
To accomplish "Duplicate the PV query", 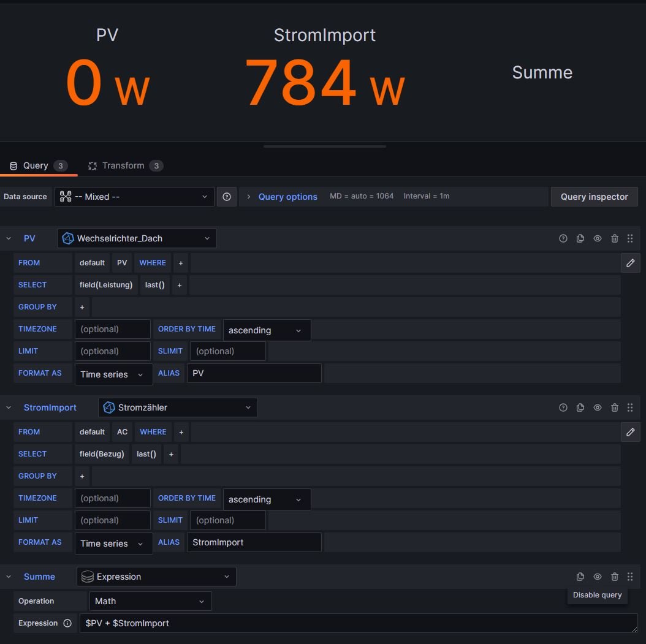I will [x=580, y=238].
